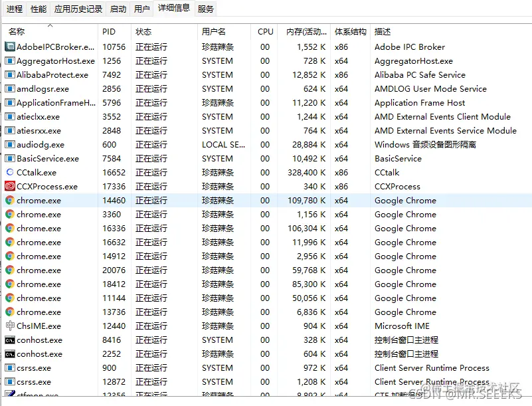
Task: Select the 'LOCAL SE...' user name cell
Action: pos(223,145)
